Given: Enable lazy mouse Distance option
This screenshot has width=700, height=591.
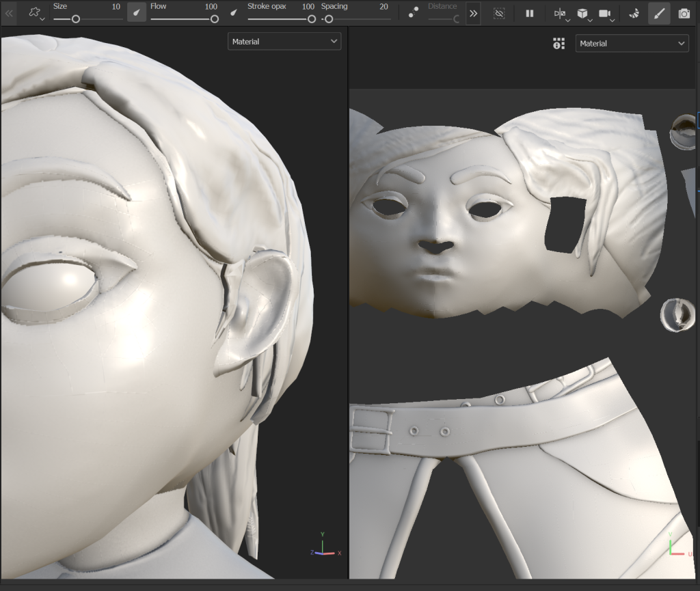Looking at the screenshot, I should pyautogui.click(x=414, y=13).
